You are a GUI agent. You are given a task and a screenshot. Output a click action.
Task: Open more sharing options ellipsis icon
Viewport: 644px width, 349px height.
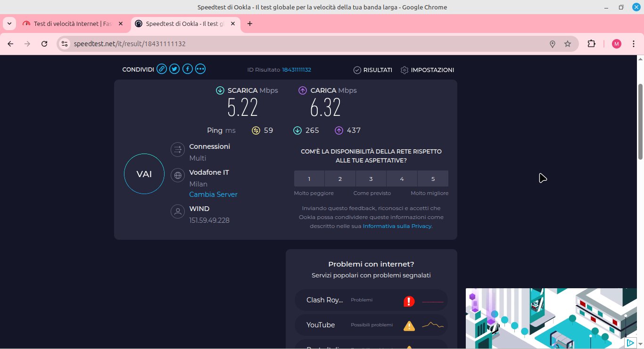point(200,69)
